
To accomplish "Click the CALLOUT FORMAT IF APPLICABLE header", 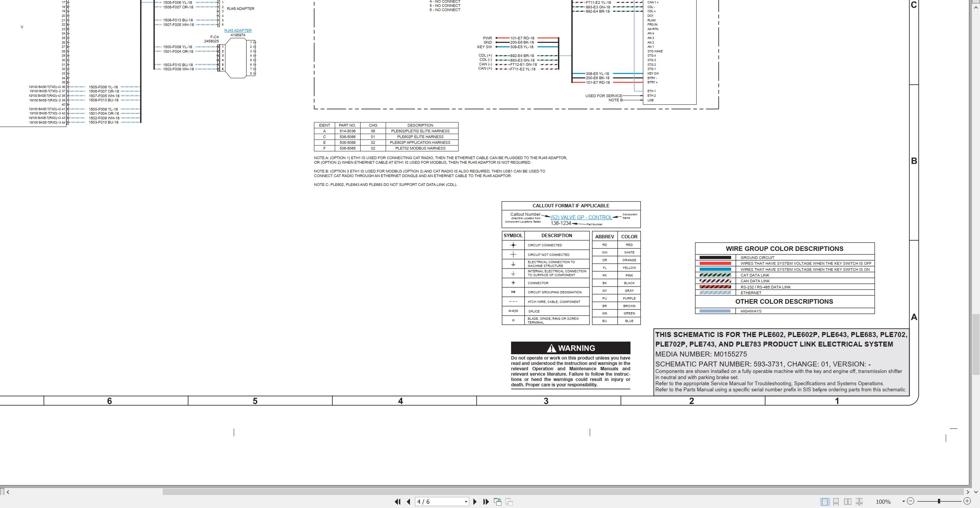I will tap(571, 206).
